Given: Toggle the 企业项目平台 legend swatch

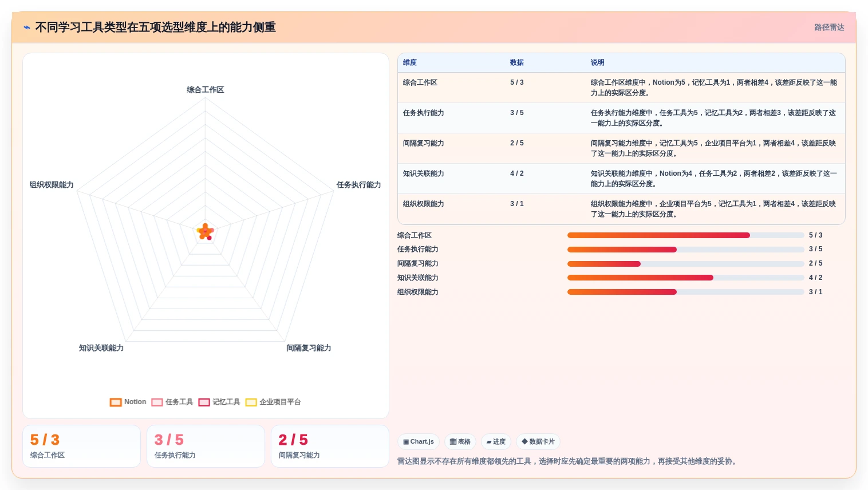Looking at the screenshot, I should pos(251,402).
